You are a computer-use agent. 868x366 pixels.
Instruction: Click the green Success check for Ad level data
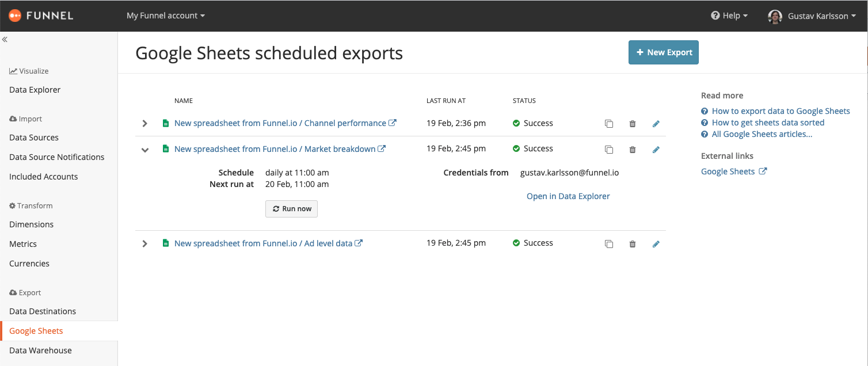[x=516, y=243]
